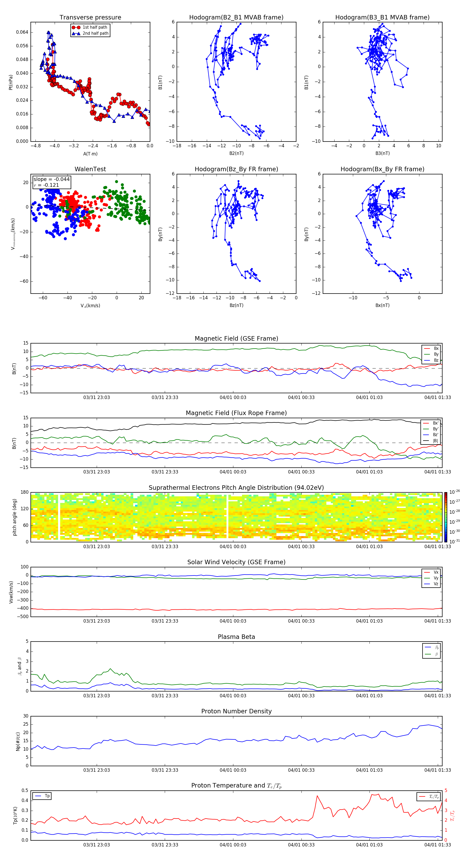Click the WalenTest 'VA(km/s)' axis label
The width and height of the screenshot is (473, 868).
point(90,306)
